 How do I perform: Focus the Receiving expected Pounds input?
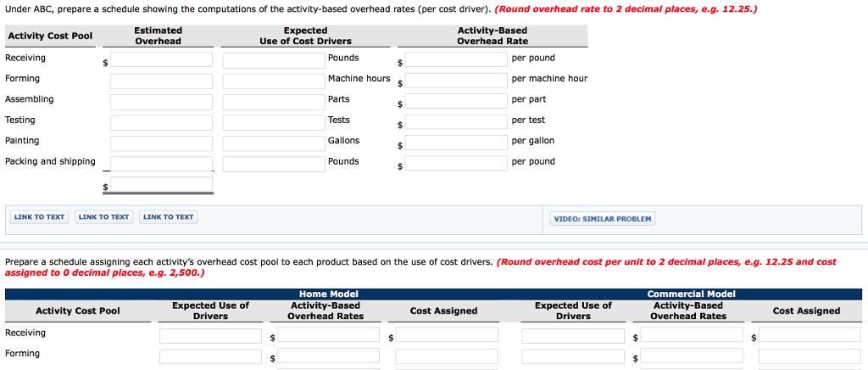(x=274, y=59)
